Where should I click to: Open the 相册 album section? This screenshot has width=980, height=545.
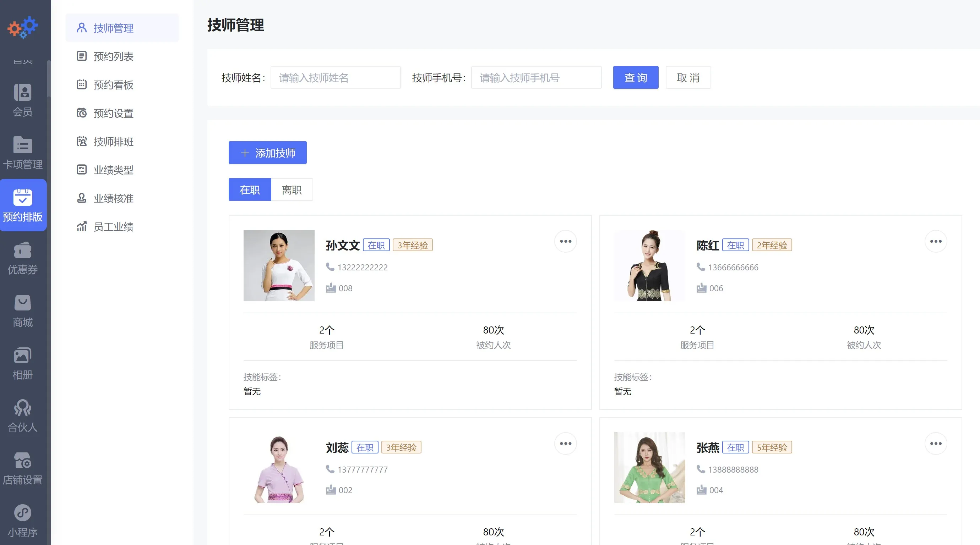pyautogui.click(x=23, y=363)
